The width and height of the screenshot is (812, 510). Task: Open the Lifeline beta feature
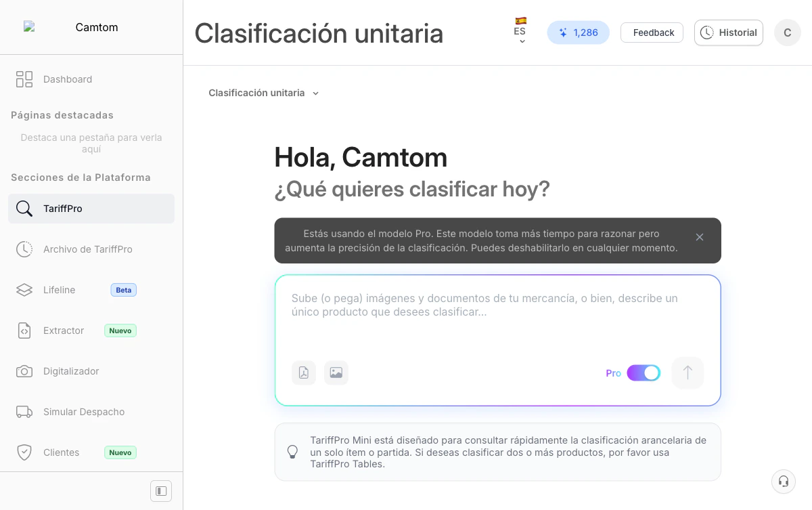point(59,290)
